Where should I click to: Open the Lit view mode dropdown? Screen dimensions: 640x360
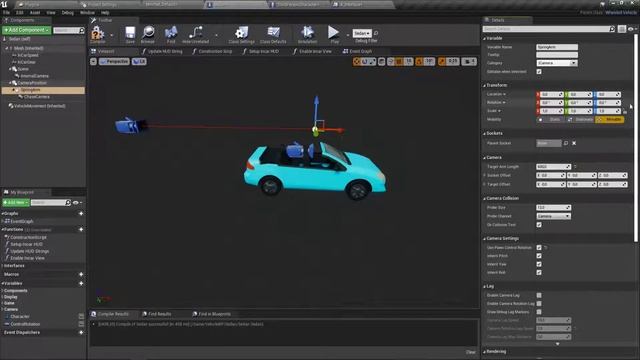point(139,62)
